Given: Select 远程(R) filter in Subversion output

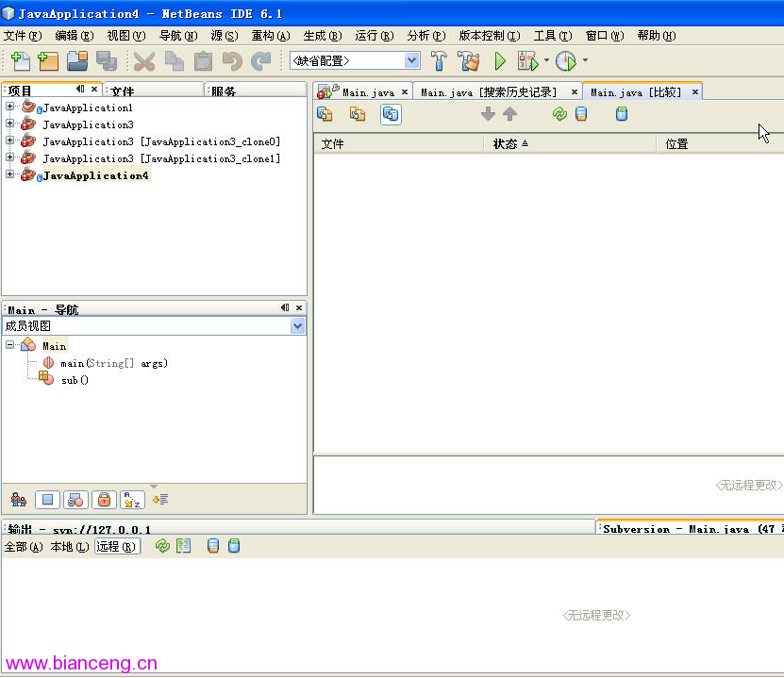Looking at the screenshot, I should 116,547.
